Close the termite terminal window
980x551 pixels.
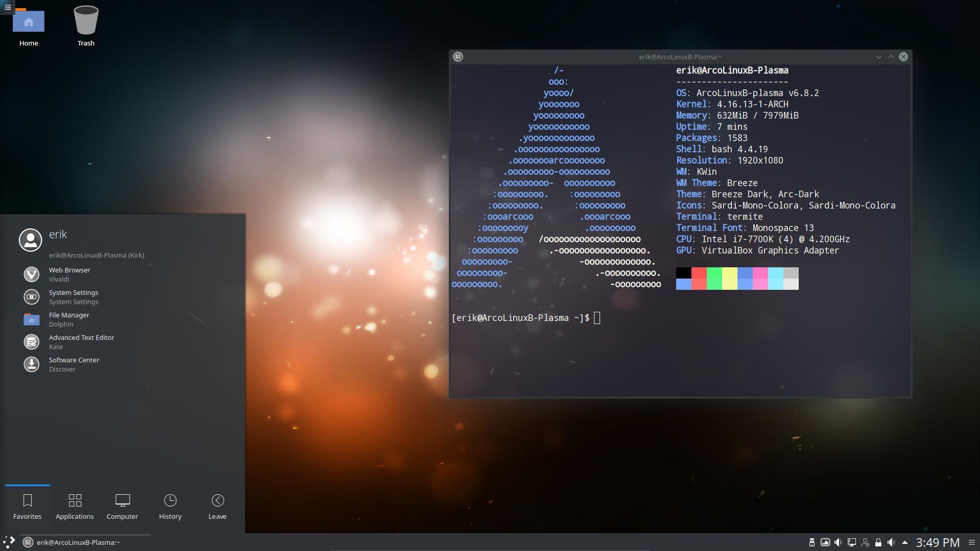(903, 57)
